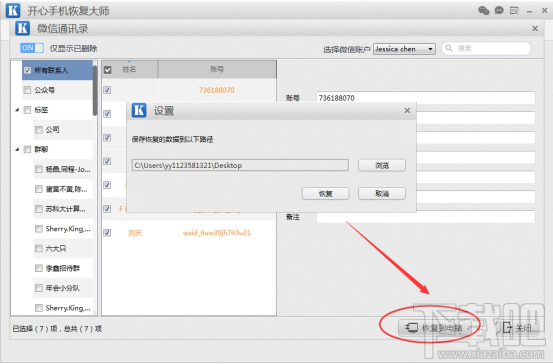
Task: Check the 公司 checkbox
Action: point(39,130)
